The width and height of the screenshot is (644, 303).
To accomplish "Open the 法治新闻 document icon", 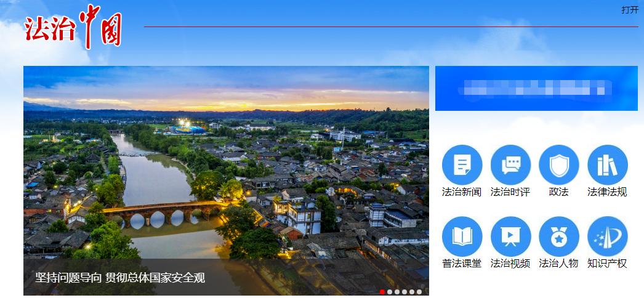I will pyautogui.click(x=462, y=165).
